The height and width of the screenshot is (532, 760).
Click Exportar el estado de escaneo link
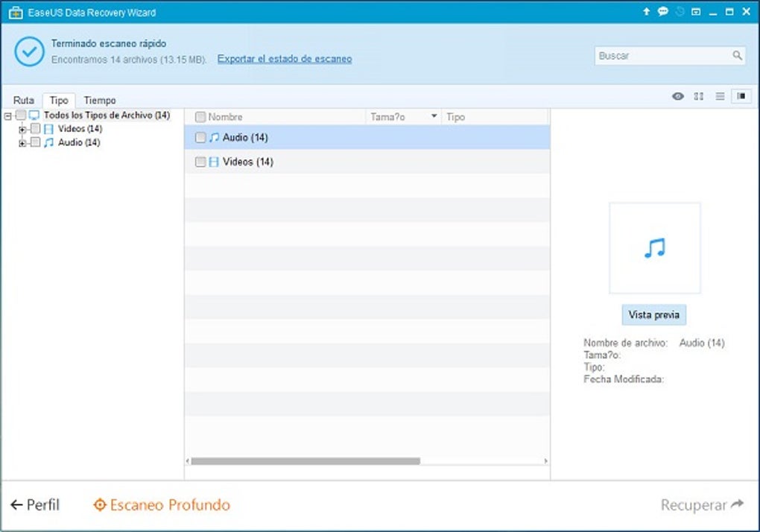click(285, 59)
